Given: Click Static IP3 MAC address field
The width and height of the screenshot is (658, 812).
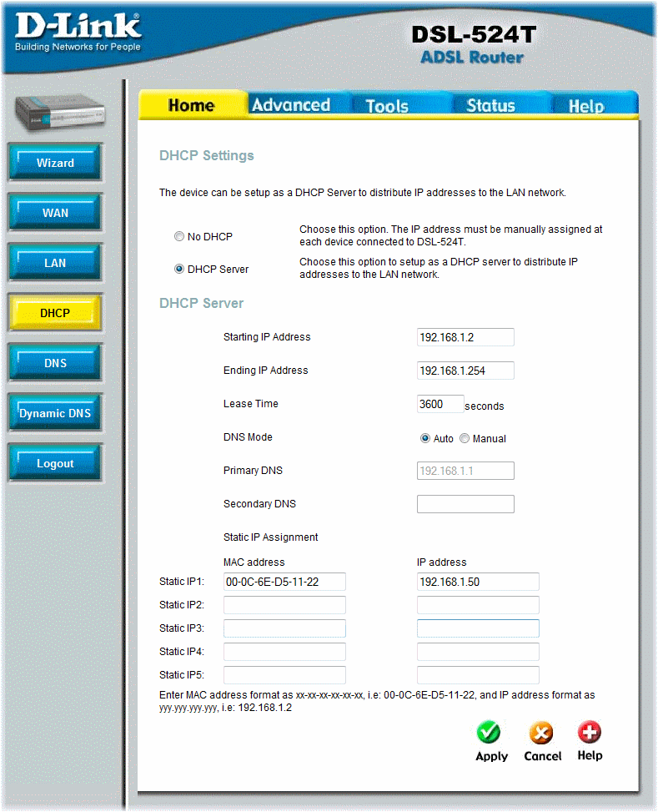Looking at the screenshot, I should pos(284,628).
